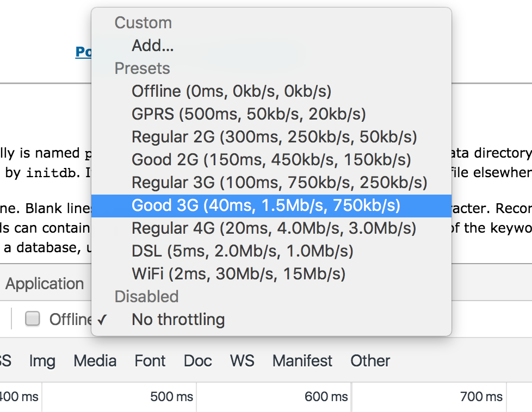Select Good 2G throttling option
This screenshot has width=532, height=412.
(x=271, y=160)
